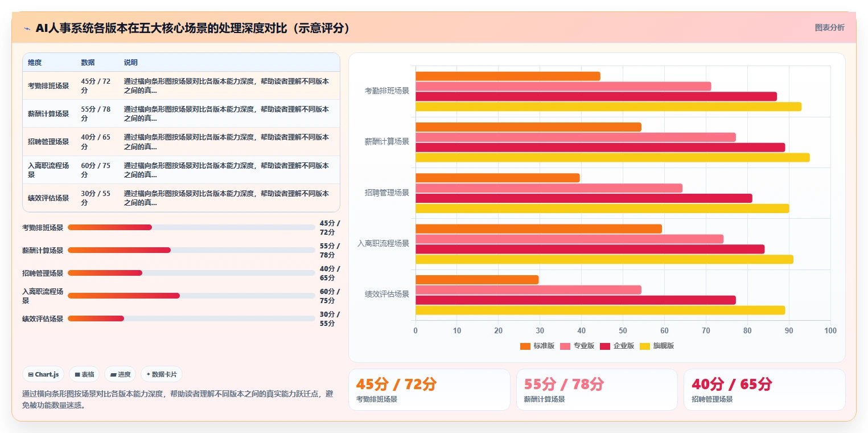Click the 绩效评估场景 标准版 orange bar
Image resolution: width=868 pixels, height=433 pixels.
(x=477, y=280)
